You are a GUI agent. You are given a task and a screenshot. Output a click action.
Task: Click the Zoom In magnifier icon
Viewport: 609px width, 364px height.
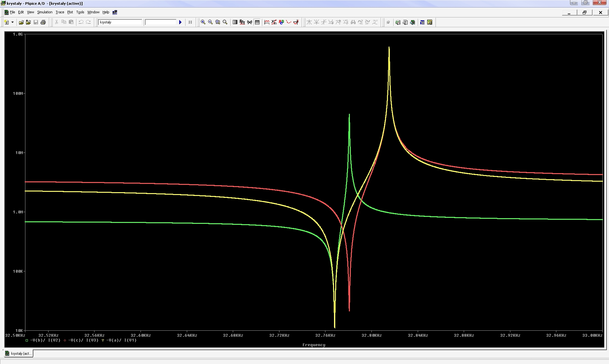203,22
